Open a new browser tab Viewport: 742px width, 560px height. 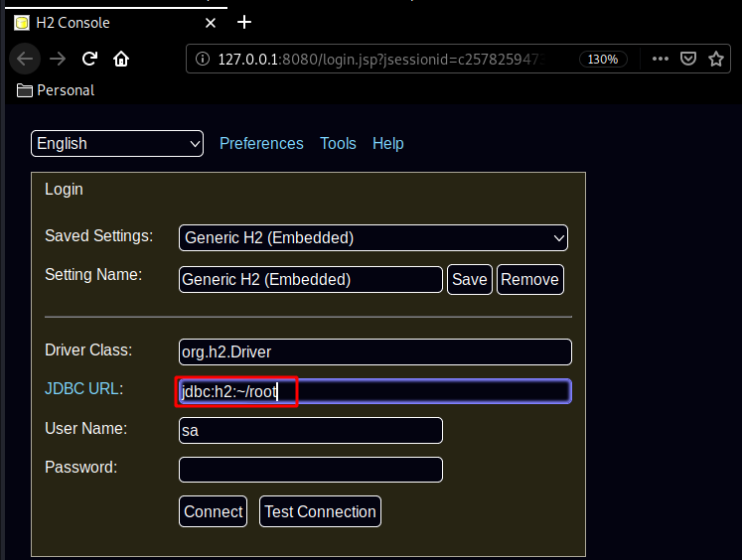point(244,22)
